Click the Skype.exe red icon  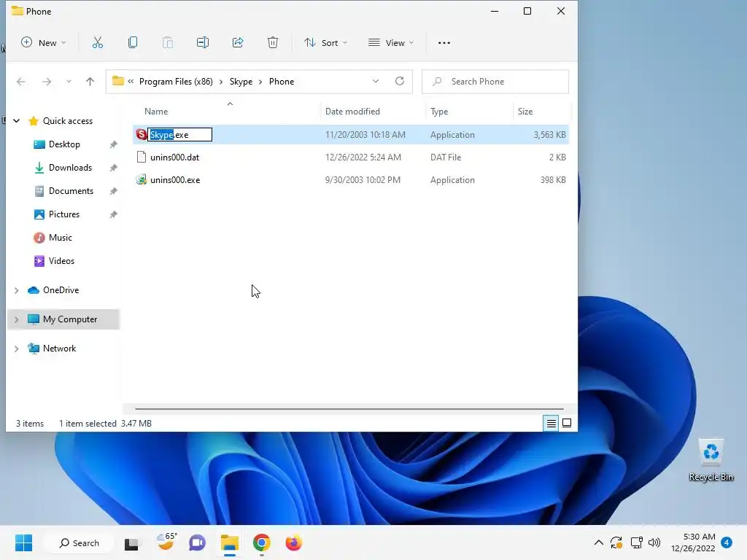[x=141, y=135]
